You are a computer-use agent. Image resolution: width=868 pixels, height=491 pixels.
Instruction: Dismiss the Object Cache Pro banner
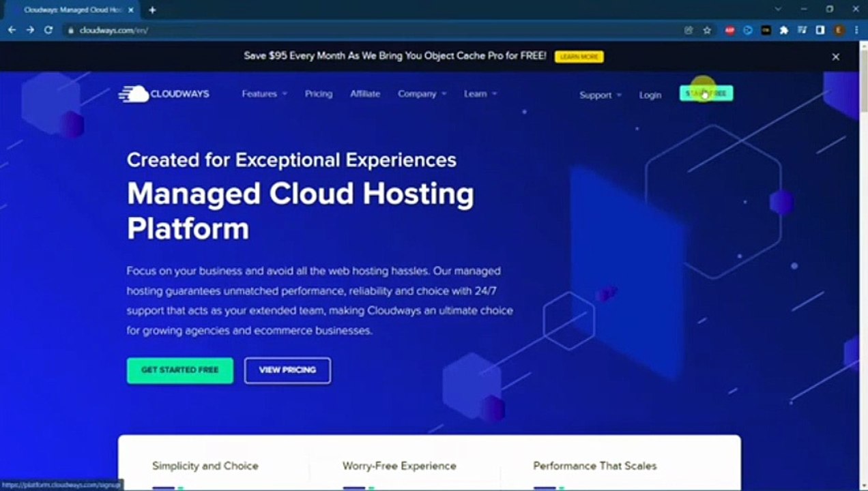[835, 57]
